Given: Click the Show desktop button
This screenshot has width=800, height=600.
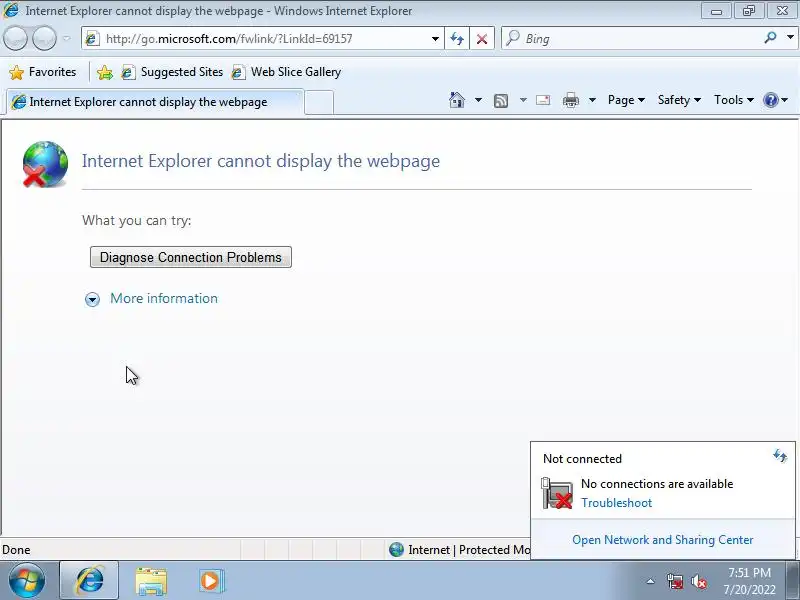Looking at the screenshot, I should coord(792,581).
